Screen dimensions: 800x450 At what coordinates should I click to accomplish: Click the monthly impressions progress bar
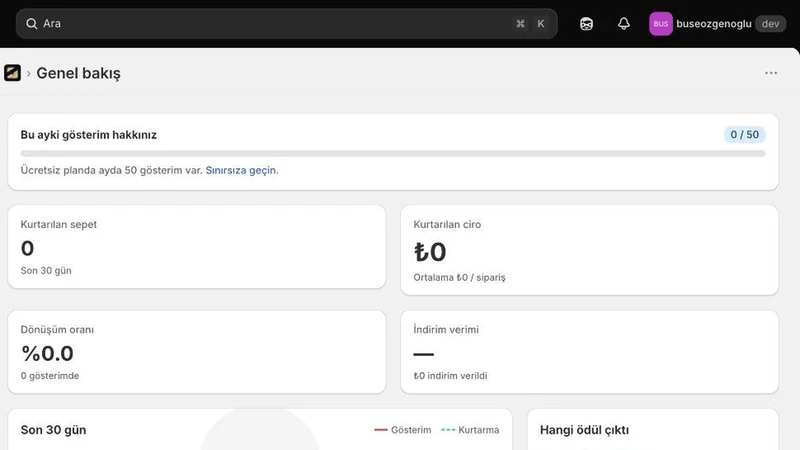coord(393,154)
